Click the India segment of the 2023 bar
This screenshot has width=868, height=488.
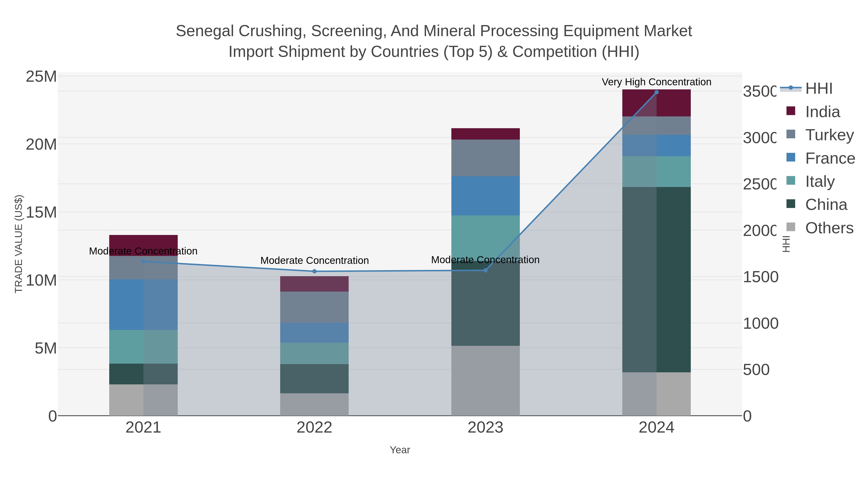click(486, 134)
